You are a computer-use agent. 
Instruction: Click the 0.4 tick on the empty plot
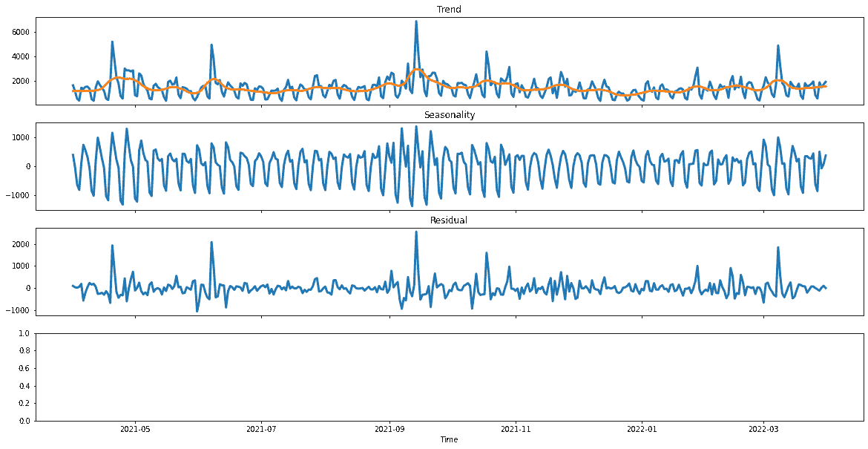click(24, 386)
